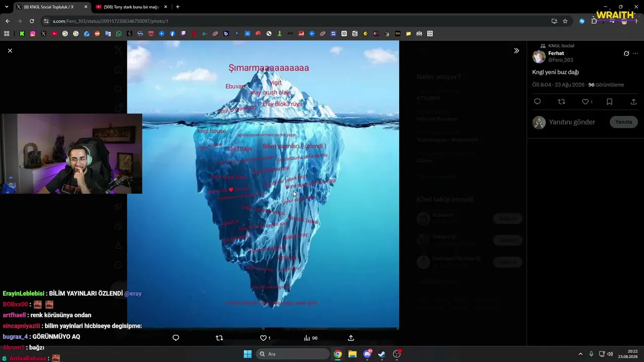Reply to the photo from the bottom bar

[176, 338]
